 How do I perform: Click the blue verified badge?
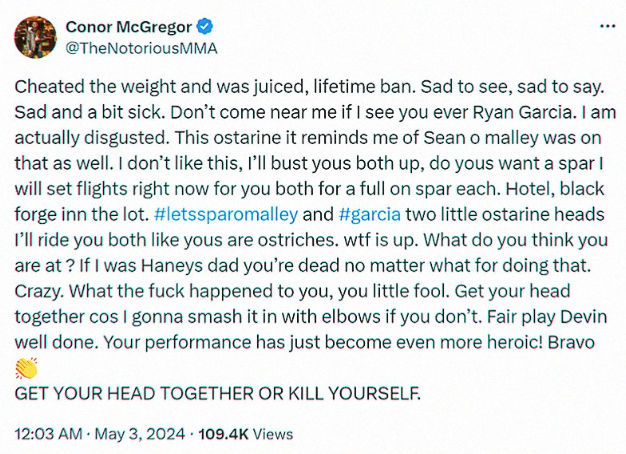pos(206,27)
